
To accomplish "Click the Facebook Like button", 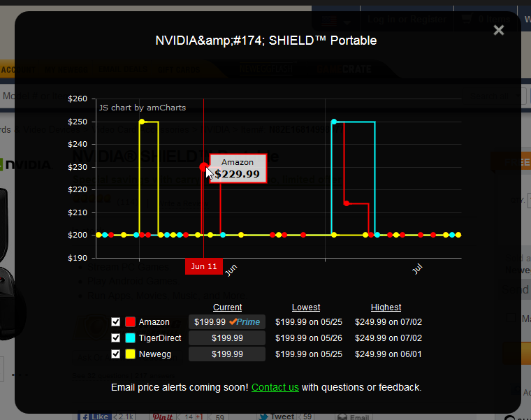I will [x=95, y=416].
